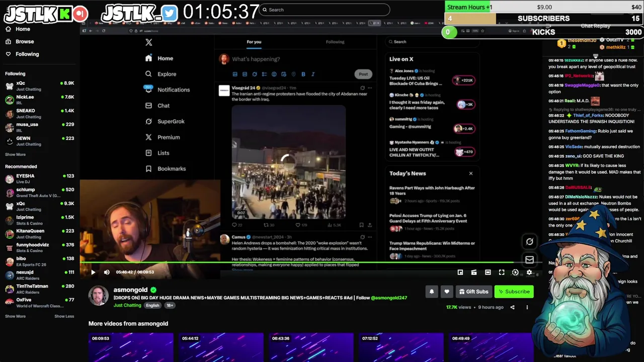Viewport: 644px width, 362px height.
Task: Open the 05:44:12 video thumbnail
Action: tap(221, 347)
